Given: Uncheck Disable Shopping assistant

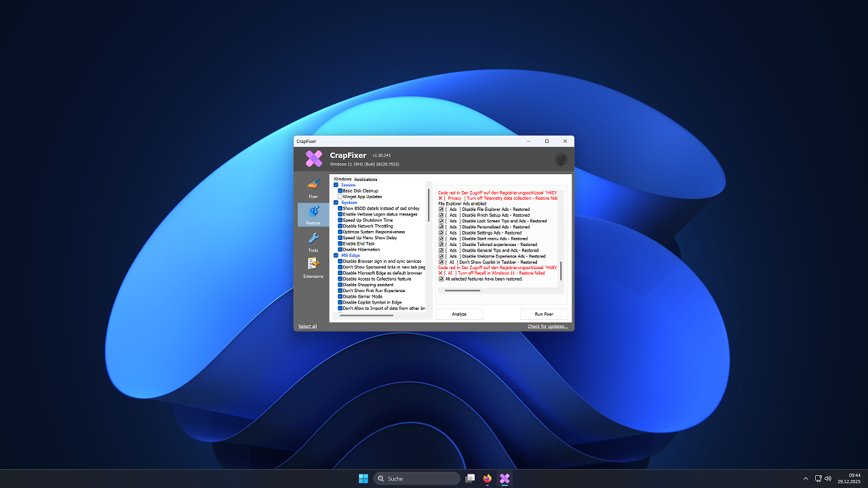Looking at the screenshot, I should click(x=340, y=285).
